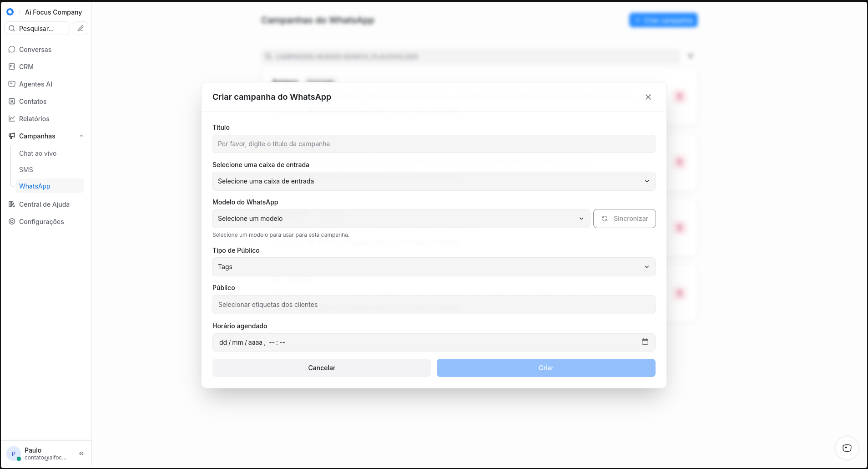Click the Ai Focus Company logo

[10, 12]
